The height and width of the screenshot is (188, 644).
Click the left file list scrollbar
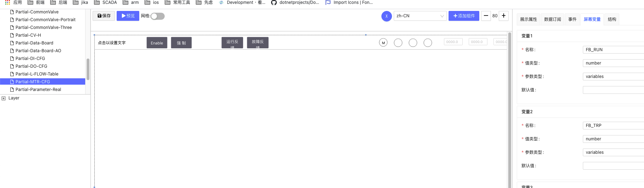pyautogui.click(x=88, y=69)
